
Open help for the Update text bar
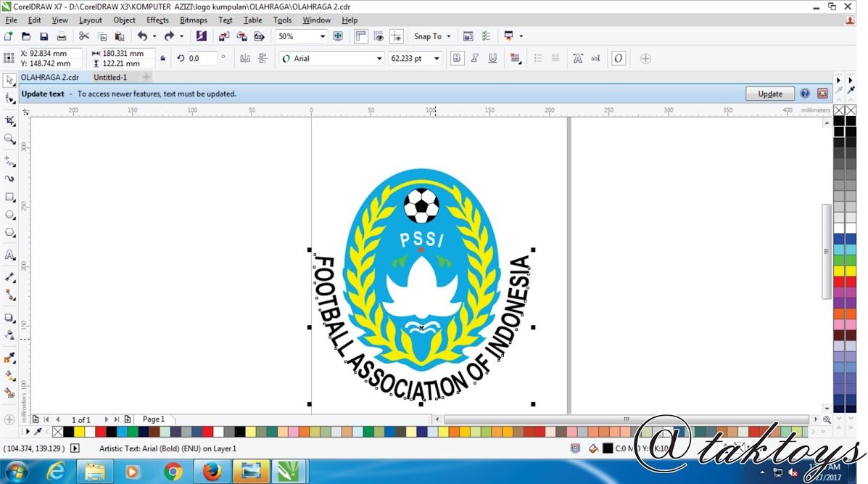[805, 94]
